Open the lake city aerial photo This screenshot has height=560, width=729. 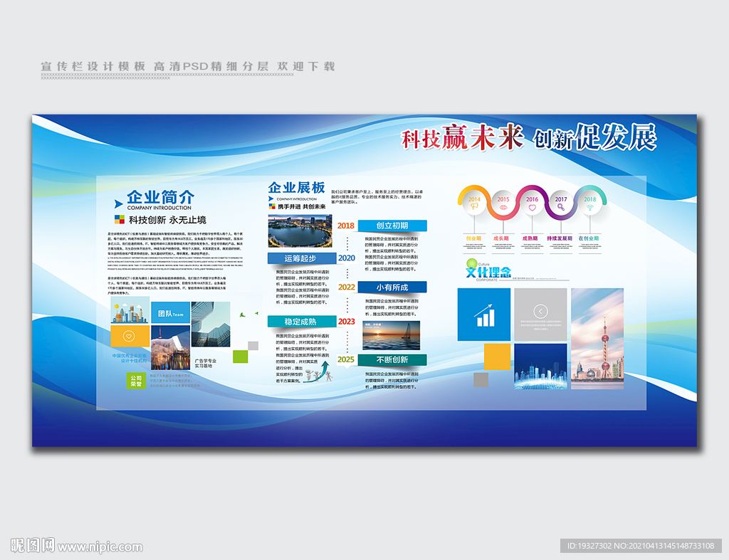click(x=300, y=231)
